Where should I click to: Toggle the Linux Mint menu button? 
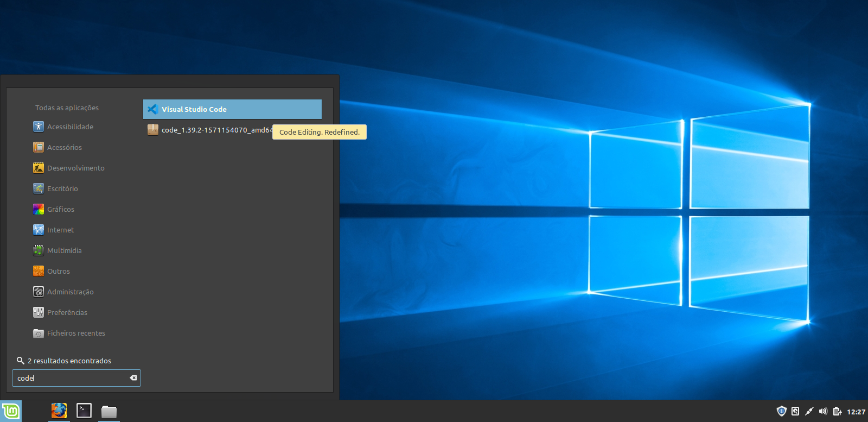[x=11, y=411]
